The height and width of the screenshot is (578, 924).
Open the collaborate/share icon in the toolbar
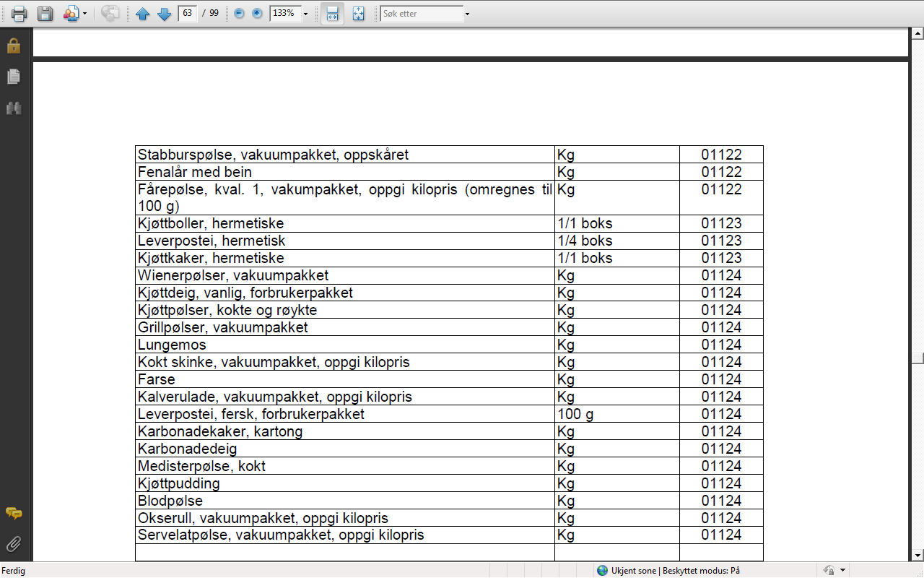(71, 14)
